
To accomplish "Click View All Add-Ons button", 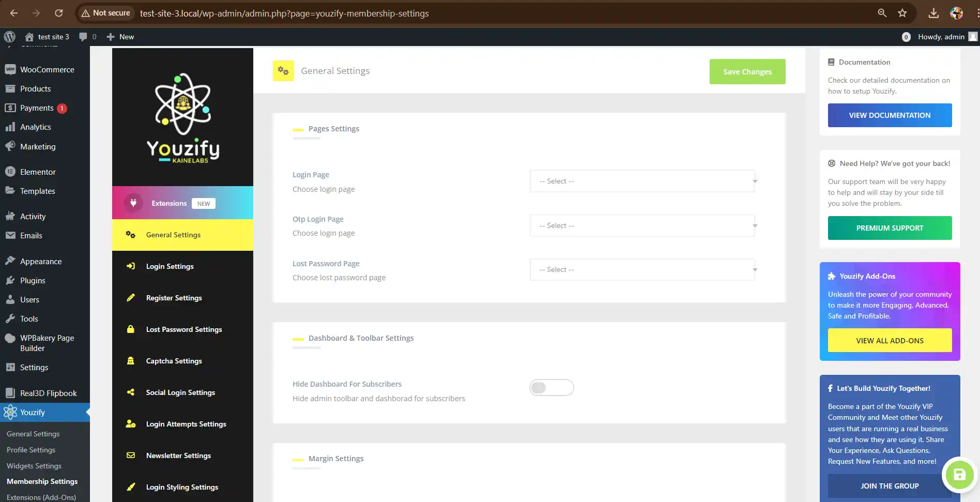I will pyautogui.click(x=890, y=340).
